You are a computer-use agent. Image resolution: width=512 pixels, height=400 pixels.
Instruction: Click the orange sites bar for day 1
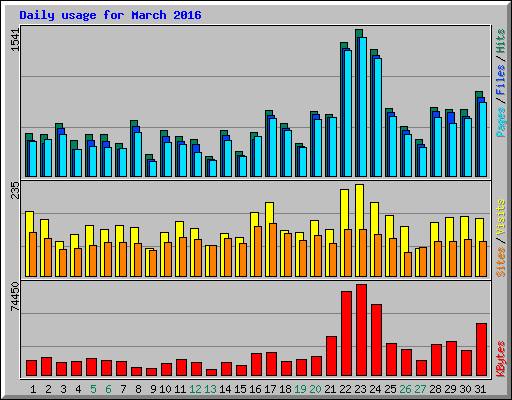33,254
